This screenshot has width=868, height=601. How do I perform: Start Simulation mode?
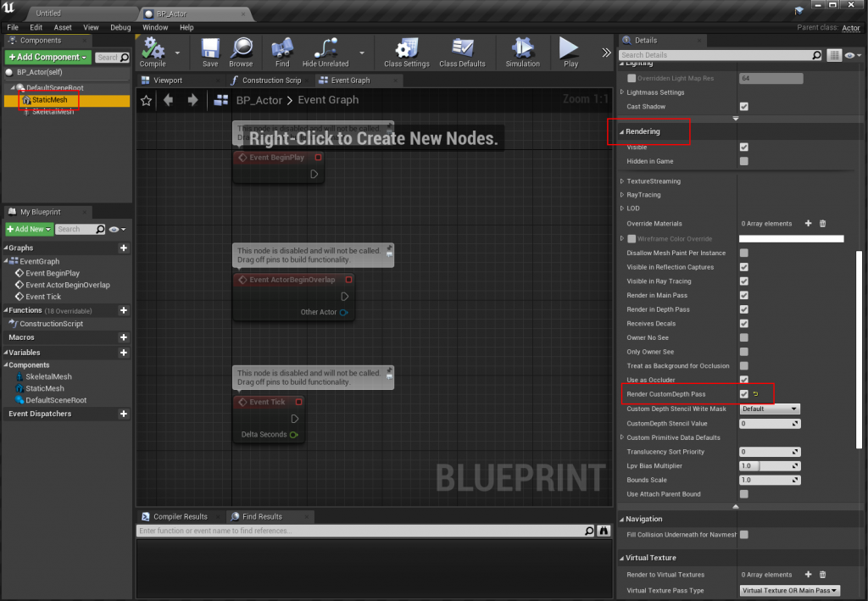522,53
